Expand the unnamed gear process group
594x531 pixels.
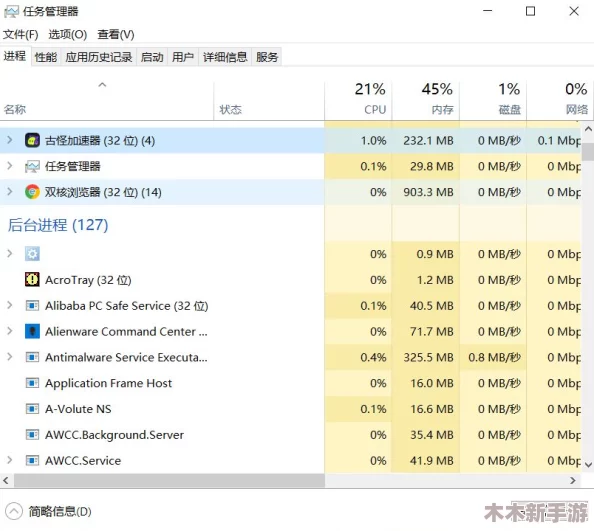(x=10, y=253)
